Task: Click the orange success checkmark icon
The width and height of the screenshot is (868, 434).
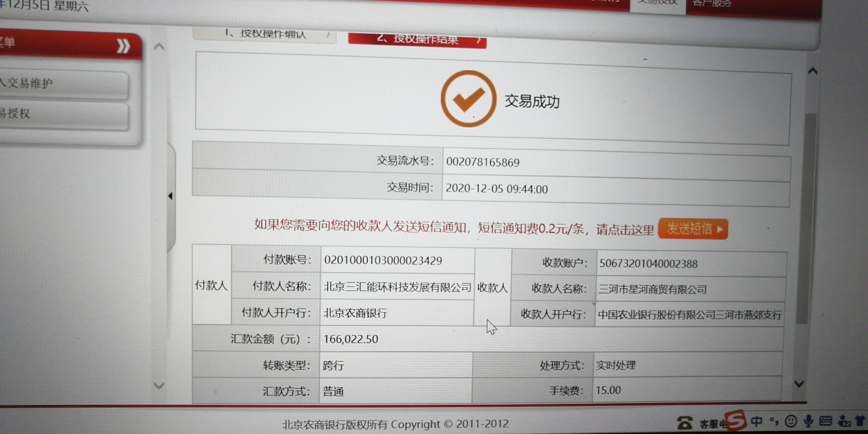Action: 468,99
